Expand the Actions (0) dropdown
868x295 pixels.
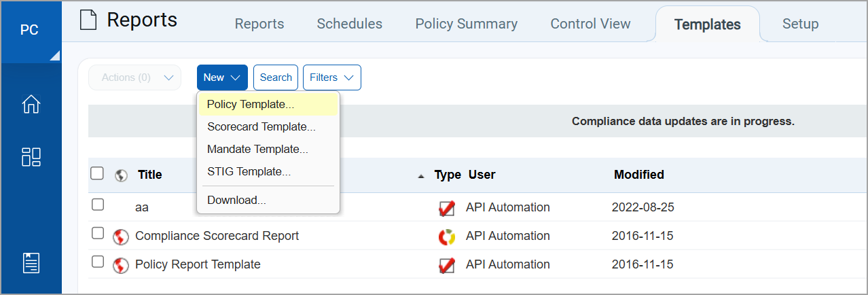tap(135, 77)
